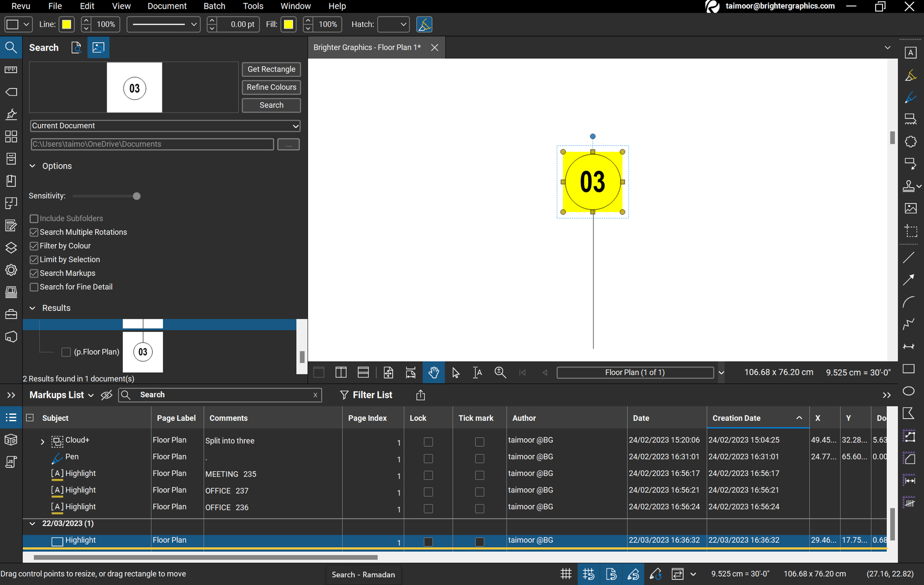The image size is (924, 585).
Task: Activate the Pan tool below the document
Action: (x=433, y=373)
